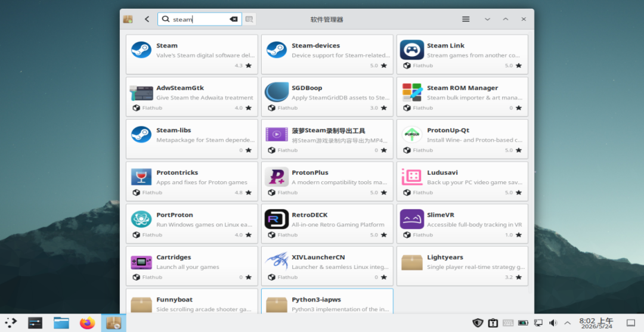Click the battery tray icon
Image resolution: width=644 pixels, height=332 pixels.
click(523, 323)
